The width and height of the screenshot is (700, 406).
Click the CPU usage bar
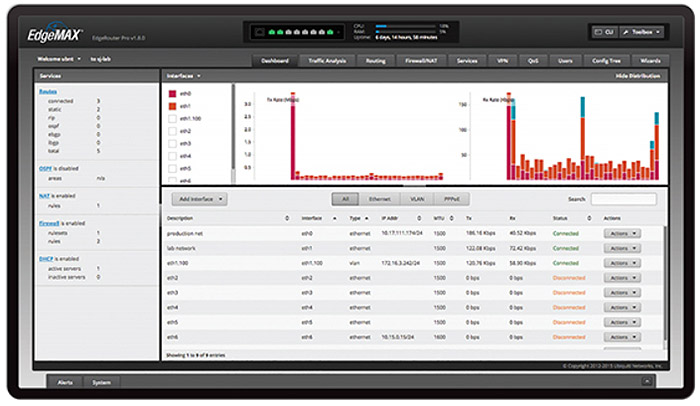coord(405,26)
